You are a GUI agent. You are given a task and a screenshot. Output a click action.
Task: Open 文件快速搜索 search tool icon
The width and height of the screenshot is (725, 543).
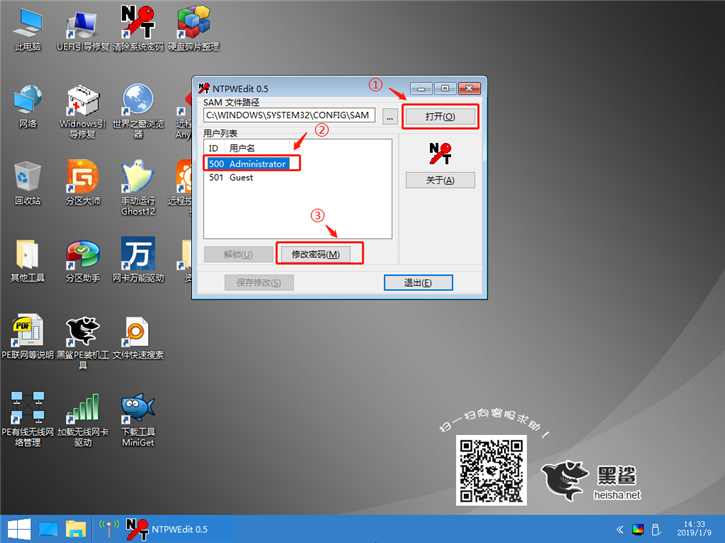pyautogui.click(x=138, y=334)
